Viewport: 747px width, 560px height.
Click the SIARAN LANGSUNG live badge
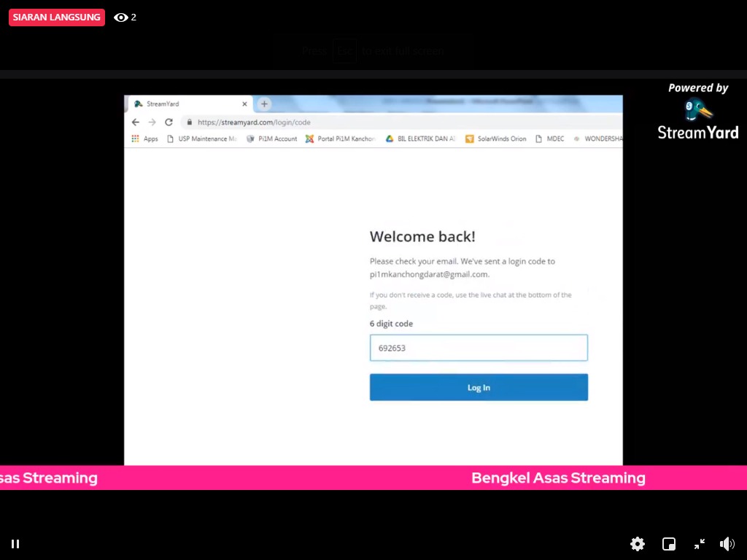coord(56,17)
